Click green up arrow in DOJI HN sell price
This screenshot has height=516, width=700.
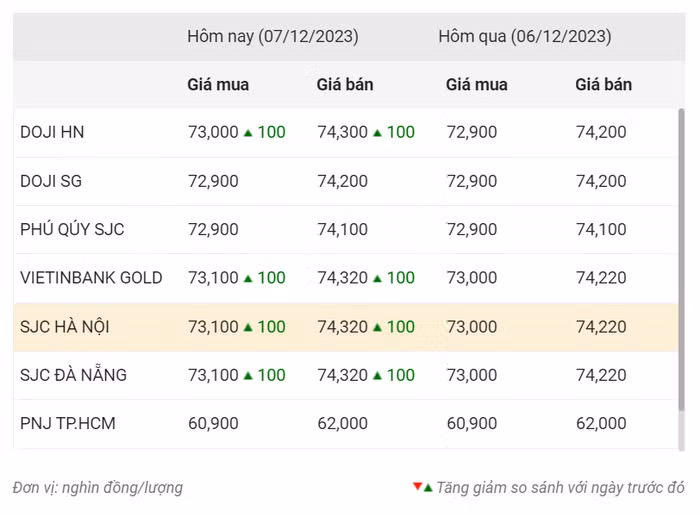(377, 133)
